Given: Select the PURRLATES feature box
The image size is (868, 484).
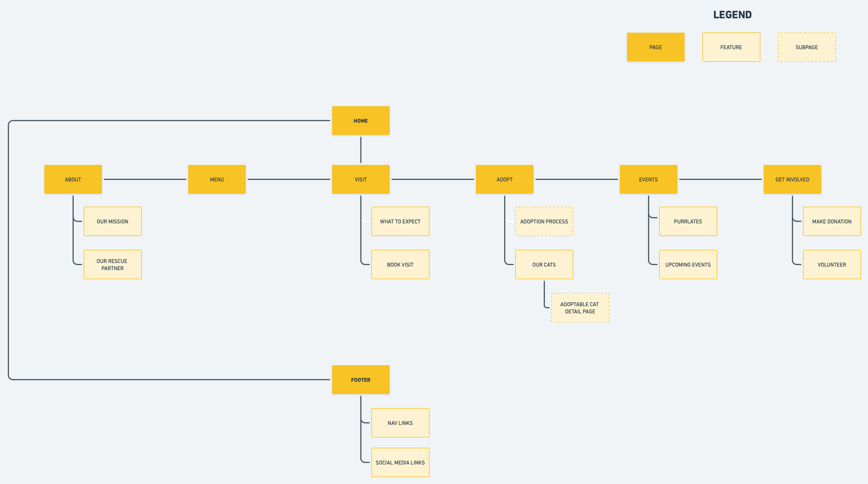Looking at the screenshot, I should (x=688, y=221).
